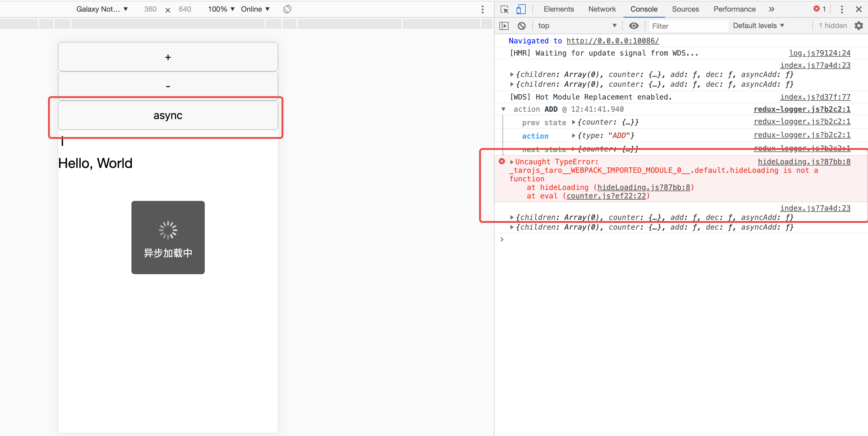Switch to the Network tab
The width and height of the screenshot is (868, 436).
click(x=602, y=9)
